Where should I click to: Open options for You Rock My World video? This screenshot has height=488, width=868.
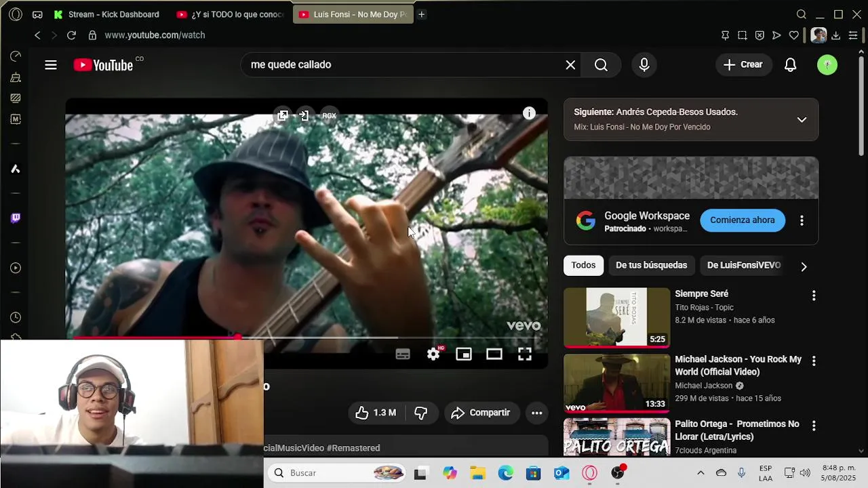(x=814, y=361)
